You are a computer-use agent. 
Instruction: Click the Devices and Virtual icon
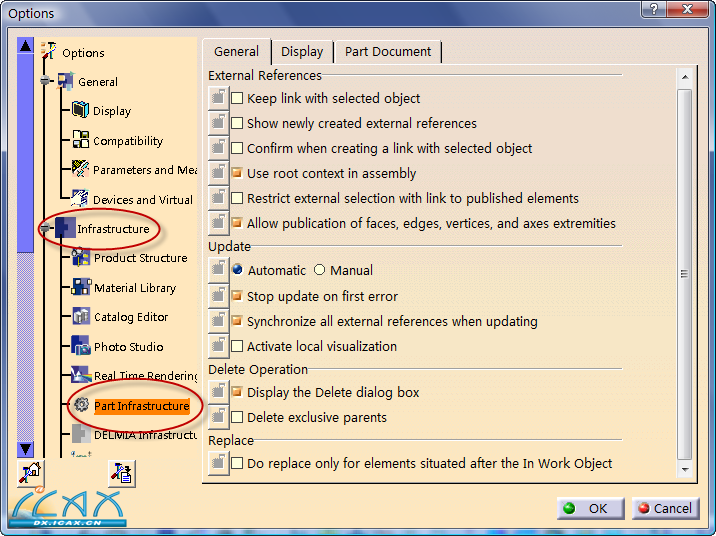pyautogui.click(x=80, y=198)
